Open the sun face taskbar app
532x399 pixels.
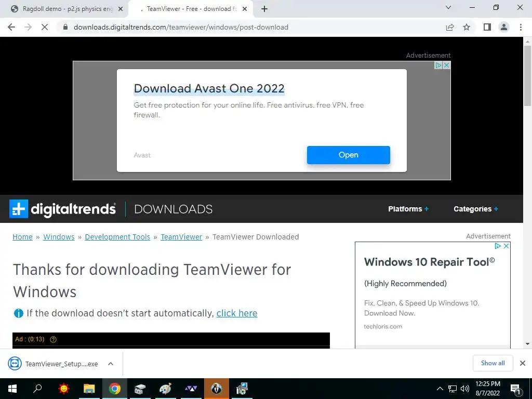point(63,389)
